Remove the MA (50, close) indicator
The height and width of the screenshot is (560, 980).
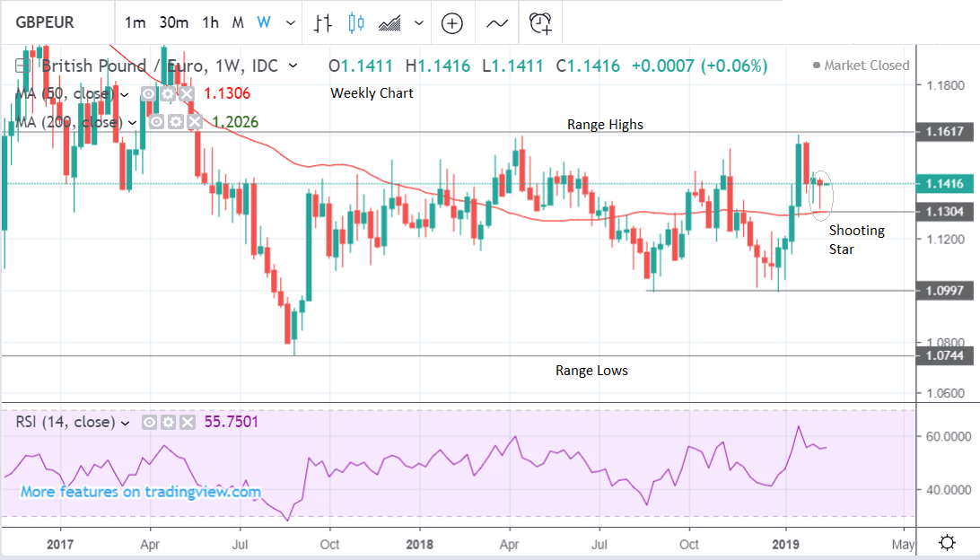pos(187,93)
